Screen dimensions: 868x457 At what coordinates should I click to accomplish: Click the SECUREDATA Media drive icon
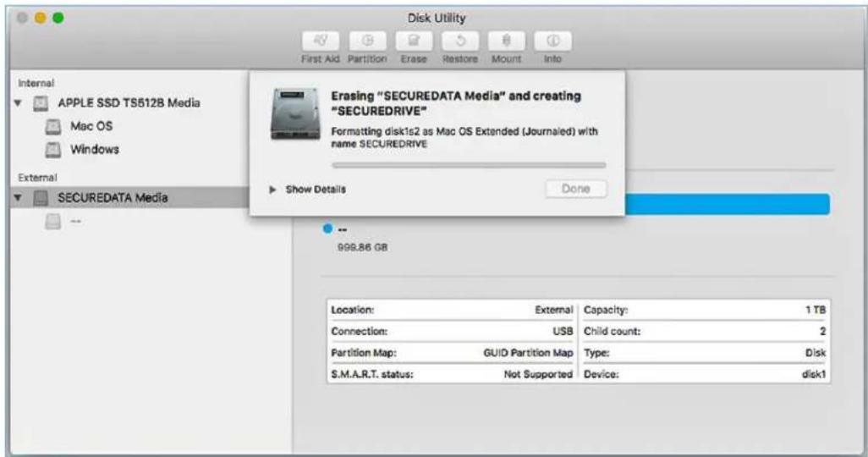point(41,198)
